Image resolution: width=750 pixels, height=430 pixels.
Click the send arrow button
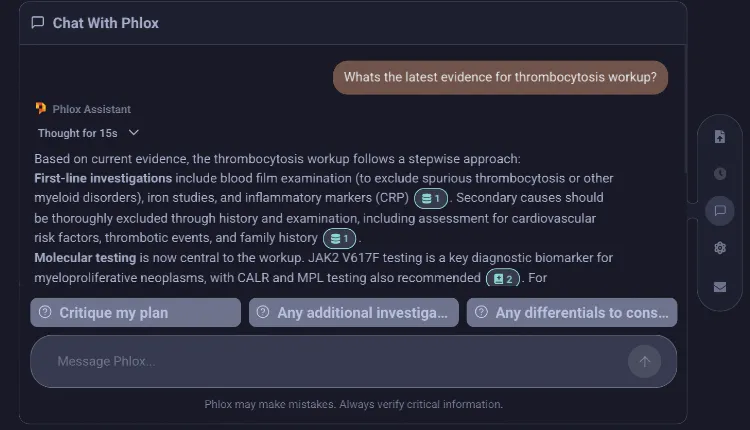644,362
